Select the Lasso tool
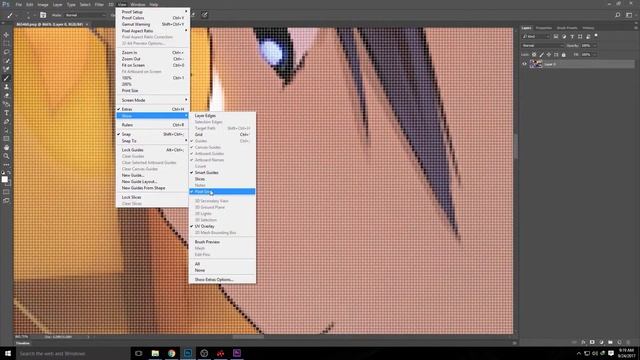Screen dimensions: 640x360 tap(6, 52)
